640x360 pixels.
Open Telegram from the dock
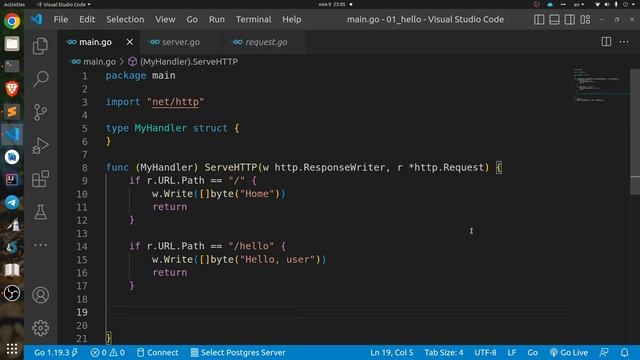[12, 202]
